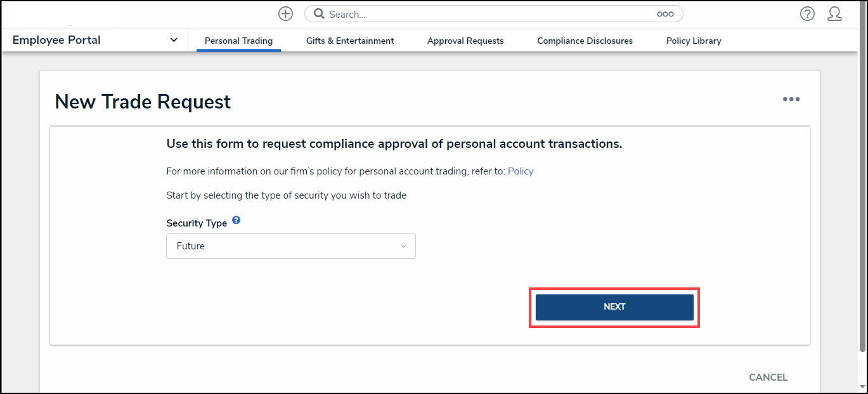Follow the Policy hyperlink
The height and width of the screenshot is (394, 868).
coord(521,171)
